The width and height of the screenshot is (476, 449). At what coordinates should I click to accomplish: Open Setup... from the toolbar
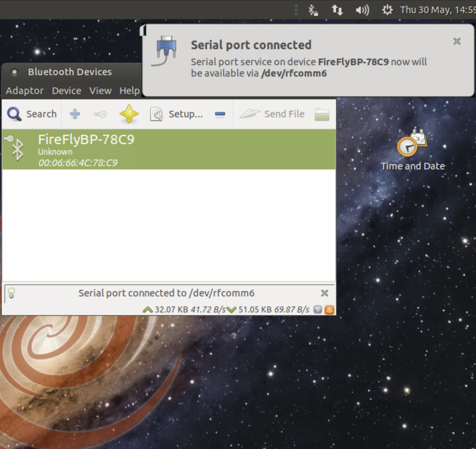tap(176, 114)
